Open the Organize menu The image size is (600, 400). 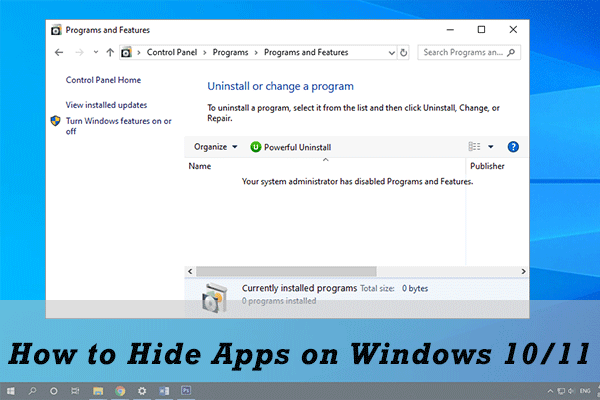(x=215, y=147)
